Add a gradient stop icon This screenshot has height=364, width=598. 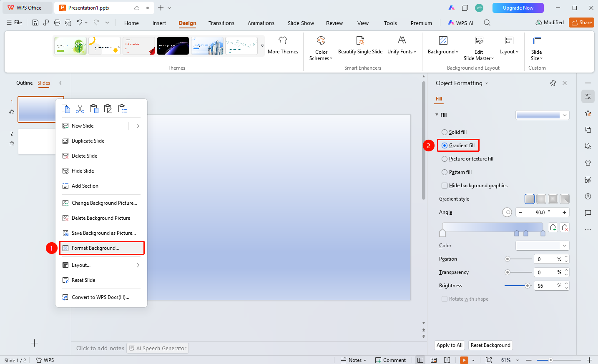tap(553, 227)
